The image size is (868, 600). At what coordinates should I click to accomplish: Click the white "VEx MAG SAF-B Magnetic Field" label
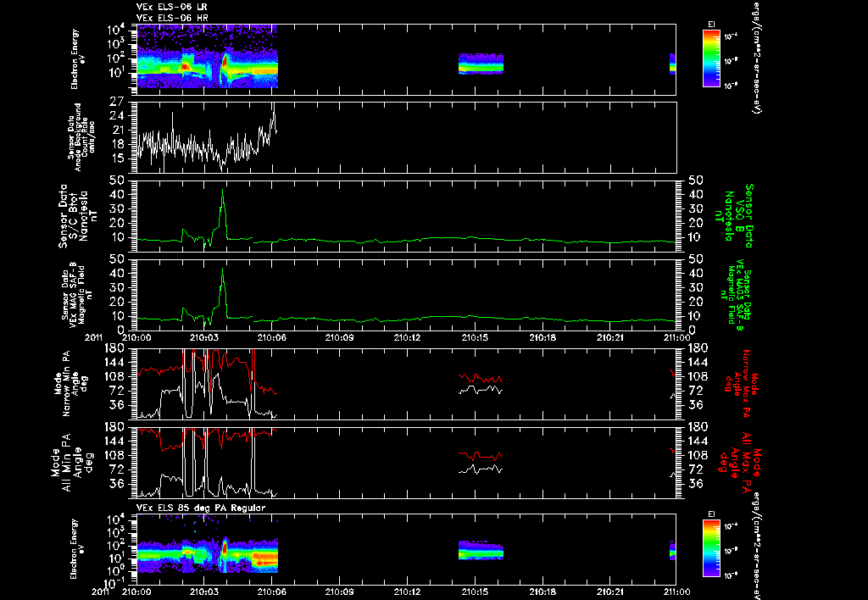(77, 296)
